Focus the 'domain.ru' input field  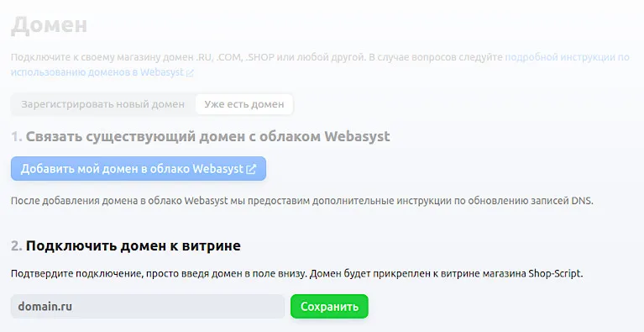pos(148,307)
